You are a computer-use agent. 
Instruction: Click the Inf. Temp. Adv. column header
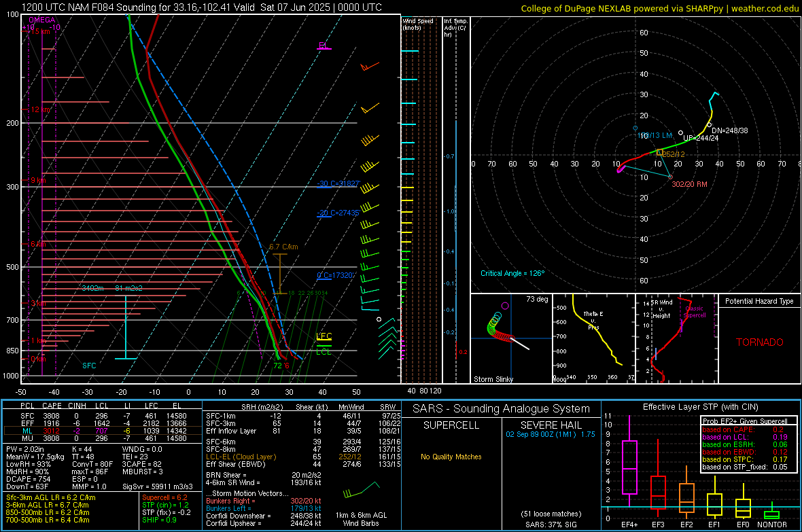pos(455,28)
